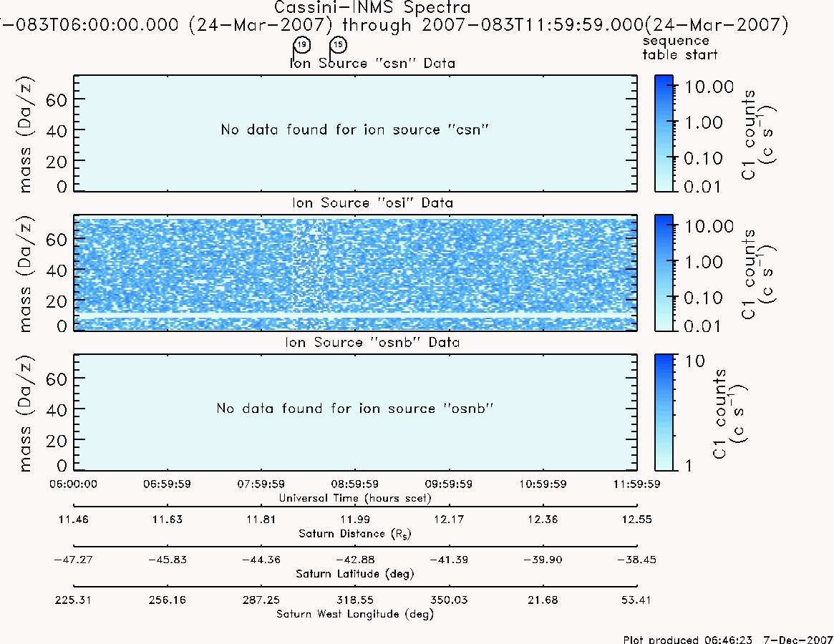834x644 pixels.
Task: Click the 10 tick on the osnb color bar
Action: click(x=695, y=361)
